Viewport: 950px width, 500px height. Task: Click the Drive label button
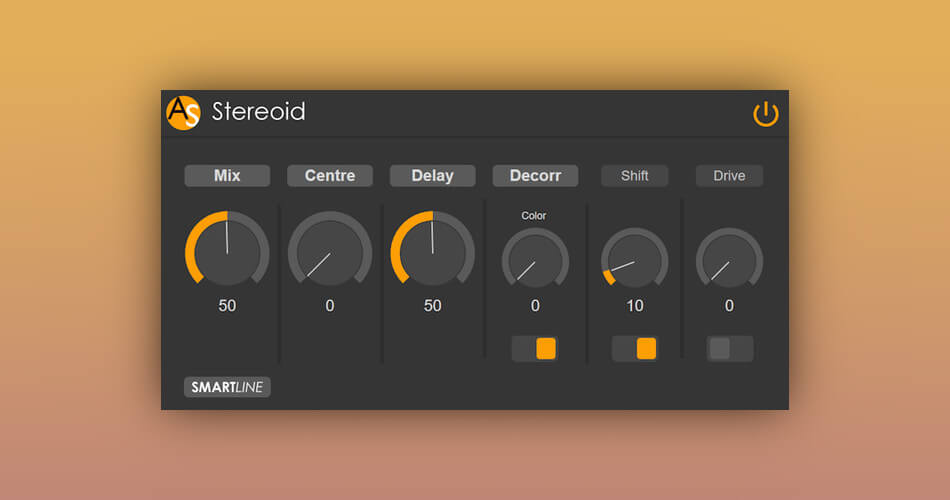[729, 176]
